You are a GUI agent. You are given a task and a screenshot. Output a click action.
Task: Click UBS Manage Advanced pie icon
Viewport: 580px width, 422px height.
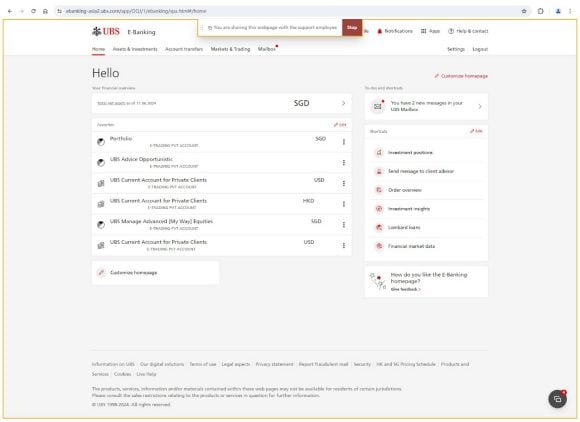[101, 225]
